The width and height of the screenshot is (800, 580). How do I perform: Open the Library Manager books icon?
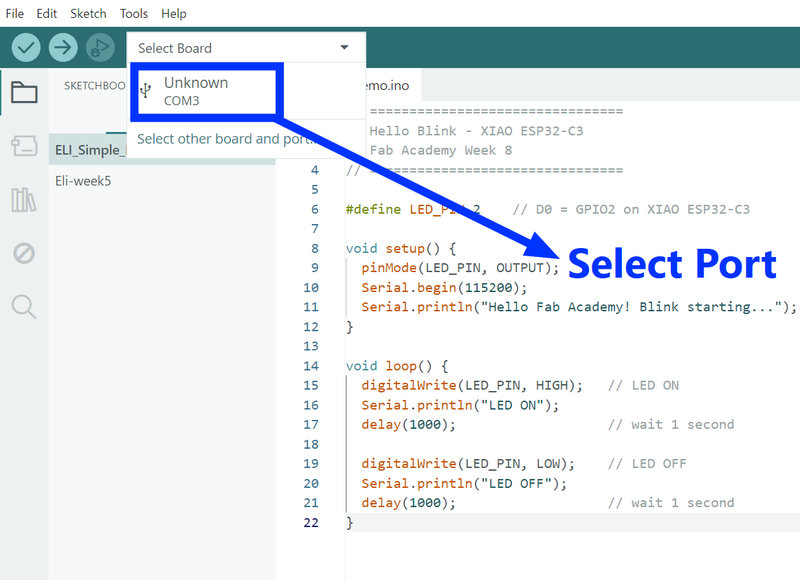23,200
